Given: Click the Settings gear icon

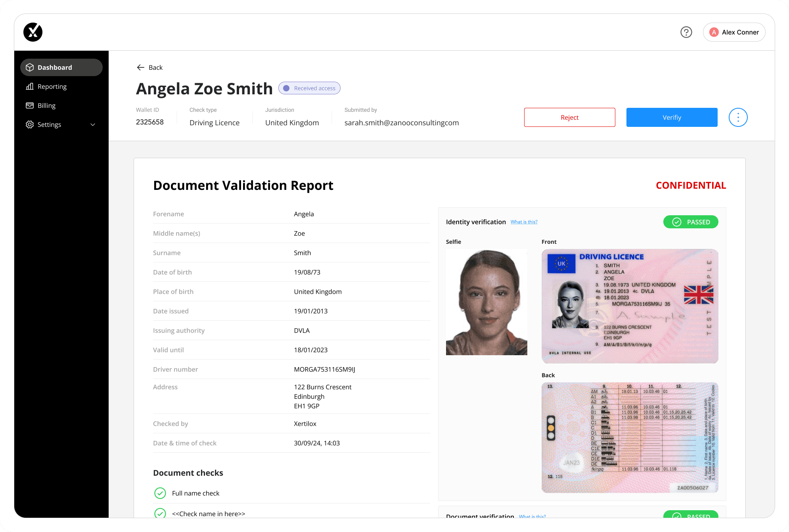Looking at the screenshot, I should pos(30,124).
